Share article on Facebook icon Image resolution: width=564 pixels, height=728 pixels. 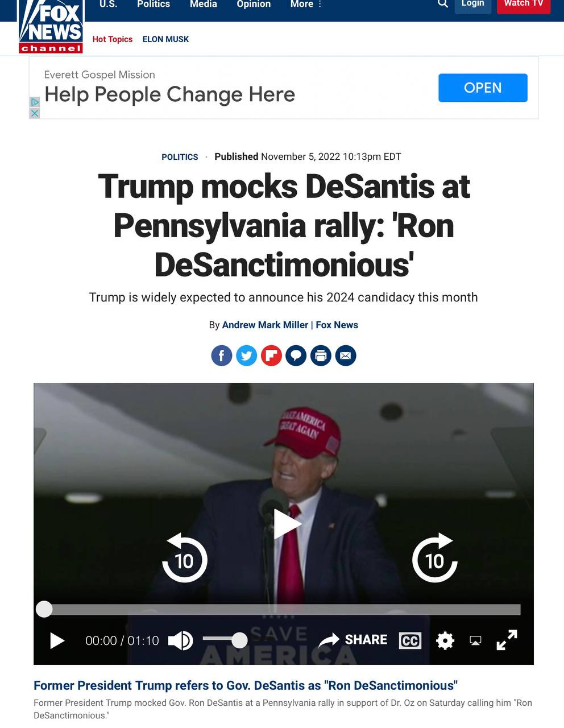click(222, 356)
